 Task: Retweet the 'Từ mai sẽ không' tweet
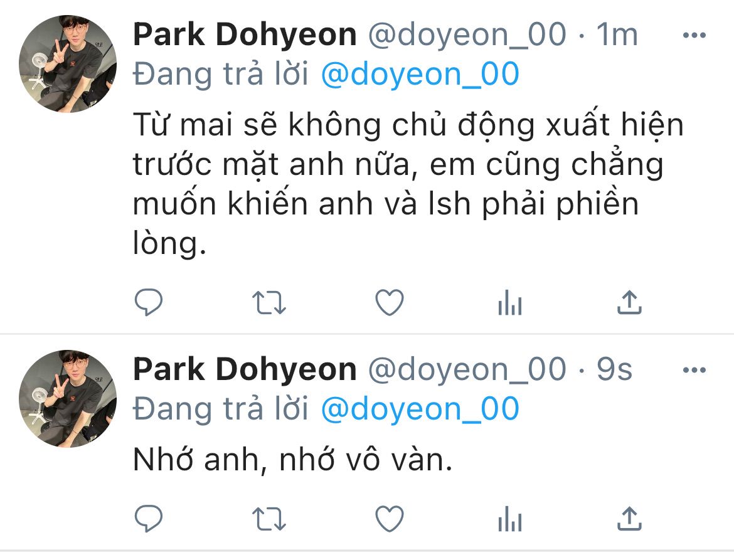point(269,303)
